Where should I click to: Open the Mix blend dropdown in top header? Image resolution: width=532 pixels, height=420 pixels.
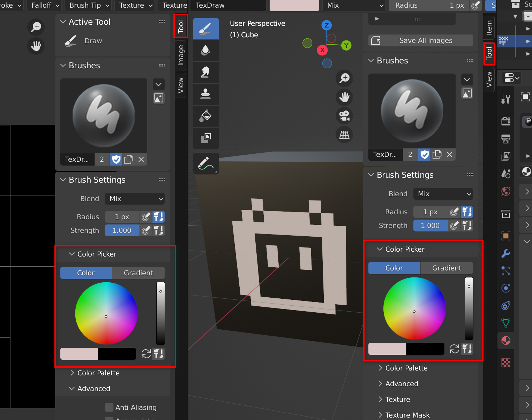[x=354, y=5]
